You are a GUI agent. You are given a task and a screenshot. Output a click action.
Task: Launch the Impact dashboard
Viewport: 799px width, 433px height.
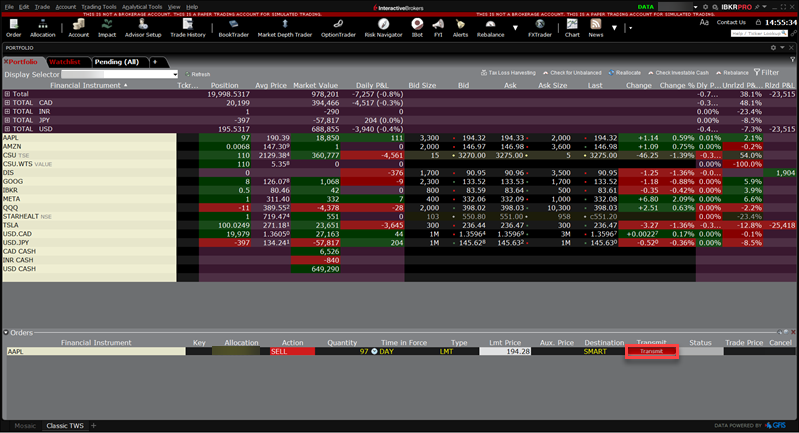click(x=107, y=28)
